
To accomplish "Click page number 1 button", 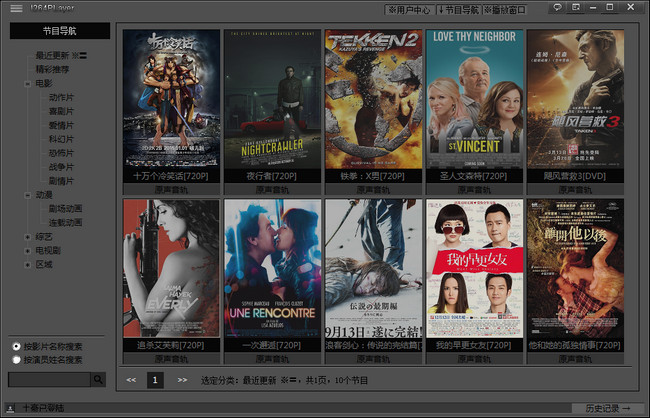I will (155, 380).
